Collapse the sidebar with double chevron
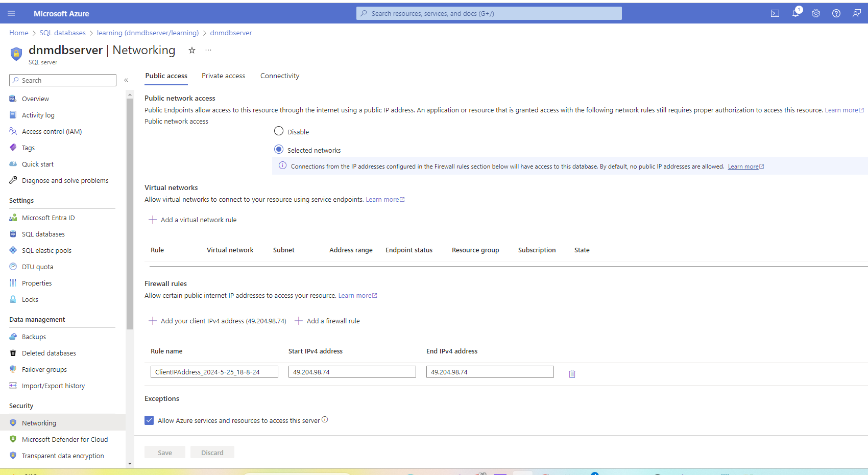Viewport: 868px width, 475px height. tap(126, 80)
